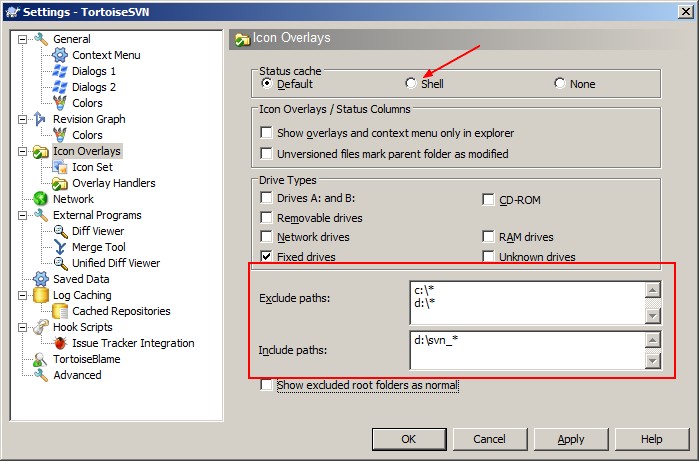The height and width of the screenshot is (461, 699).
Task: Open the Advanced settings page
Action: coord(77,375)
